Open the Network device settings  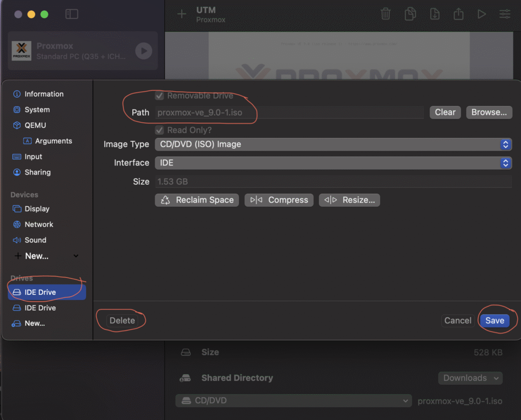click(x=39, y=225)
